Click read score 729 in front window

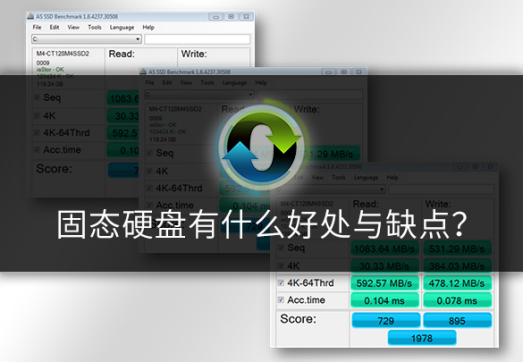click(386, 321)
